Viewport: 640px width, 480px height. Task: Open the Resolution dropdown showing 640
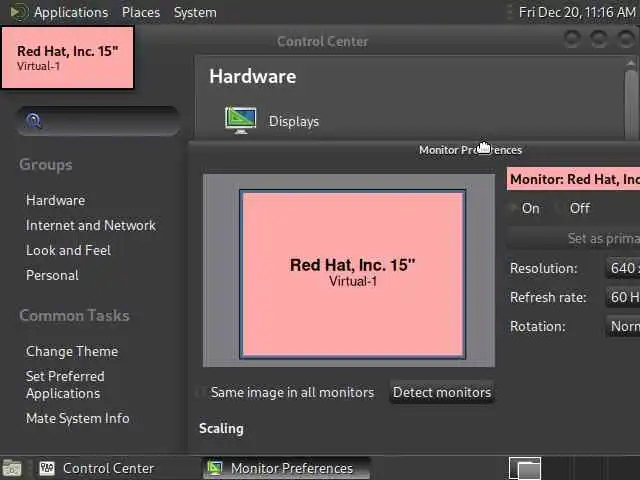coord(623,268)
